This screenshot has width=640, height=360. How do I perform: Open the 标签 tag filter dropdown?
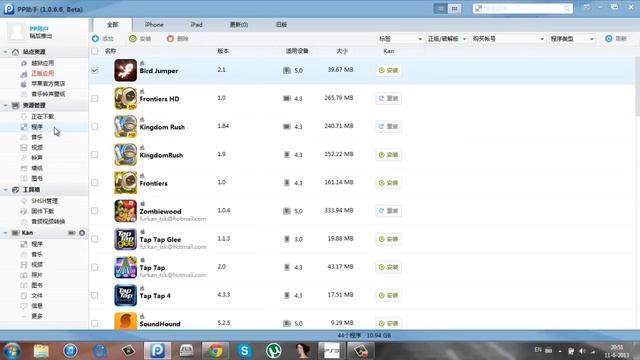click(400, 39)
